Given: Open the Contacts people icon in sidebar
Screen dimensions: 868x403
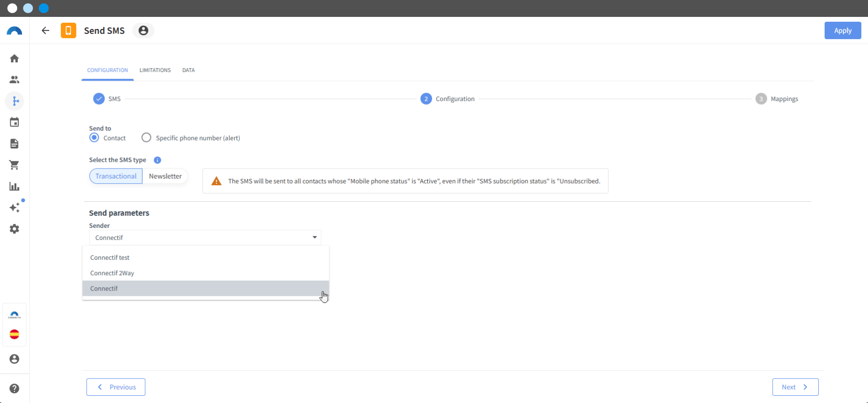Looking at the screenshot, I should tap(14, 80).
